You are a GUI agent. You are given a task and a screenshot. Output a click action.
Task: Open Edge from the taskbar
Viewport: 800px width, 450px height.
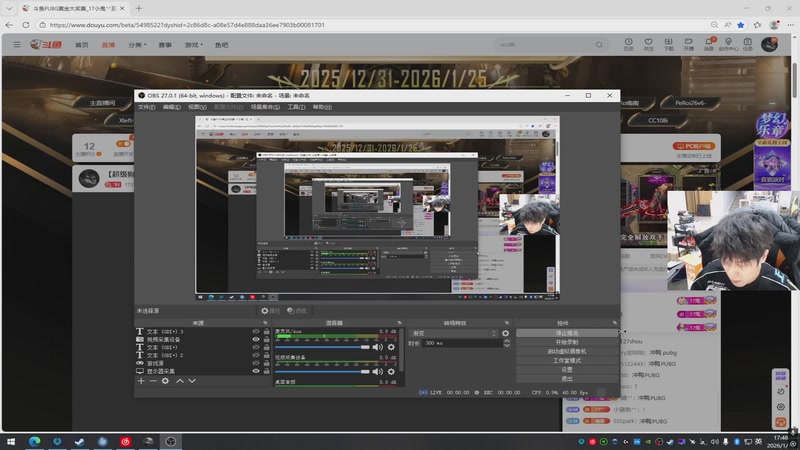(x=34, y=441)
